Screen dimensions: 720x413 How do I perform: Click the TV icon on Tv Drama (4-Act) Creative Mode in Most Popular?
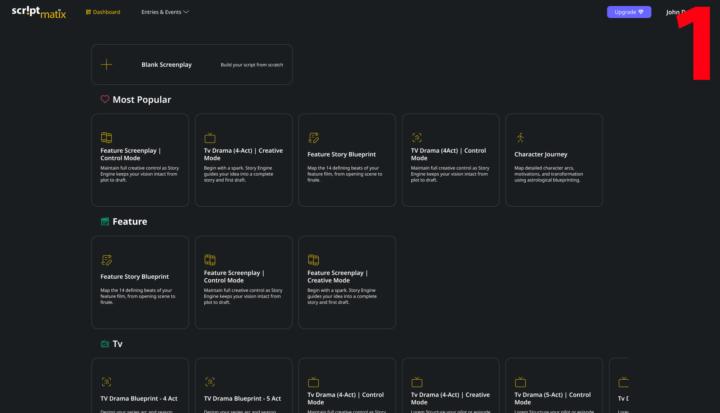[x=210, y=137]
